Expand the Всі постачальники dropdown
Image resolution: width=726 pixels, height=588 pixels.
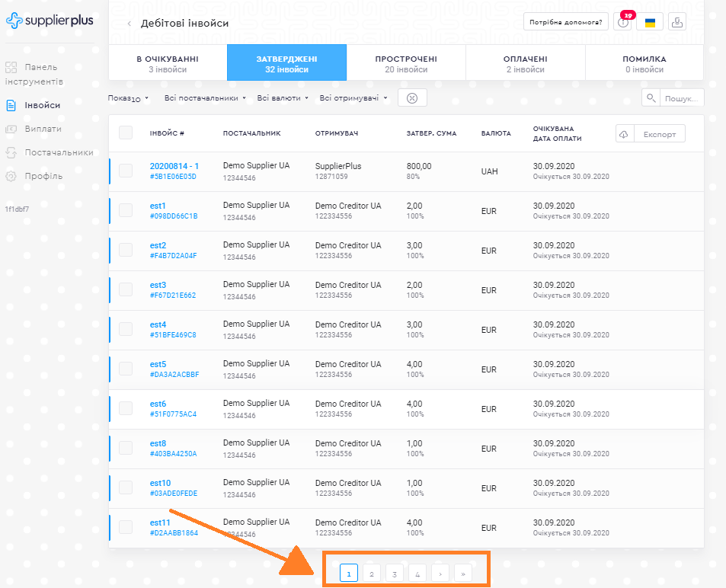point(205,97)
